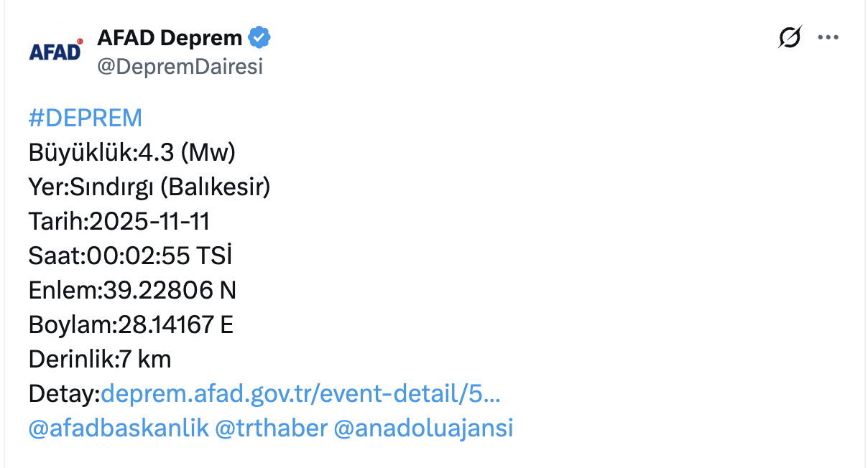Screen dimensions: 868x468
Task: Open AFAD Deprem display name profile
Action: (x=170, y=37)
